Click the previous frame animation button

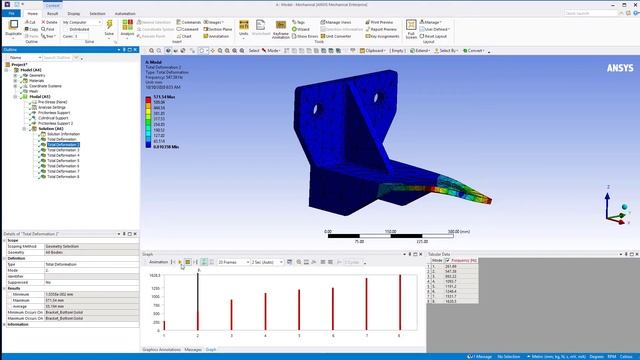click(173, 262)
